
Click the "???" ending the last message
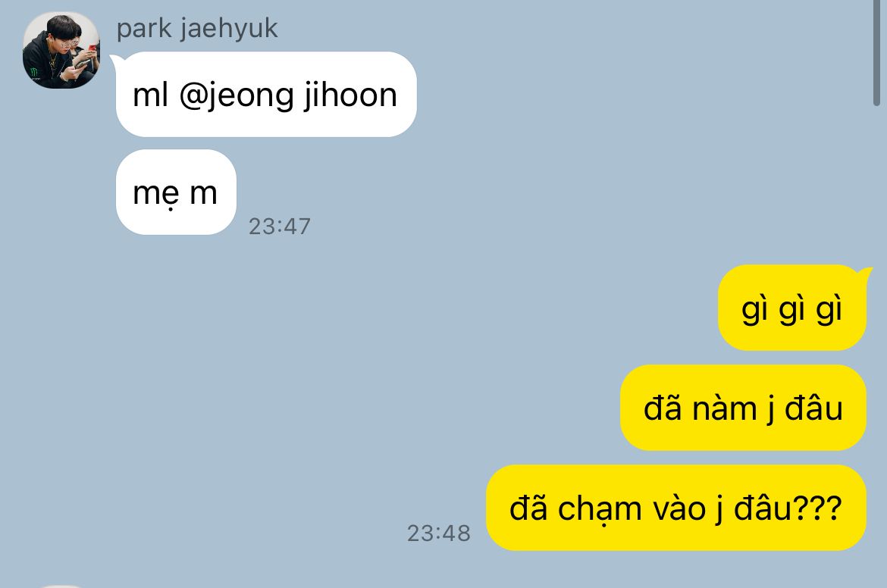tap(819, 508)
